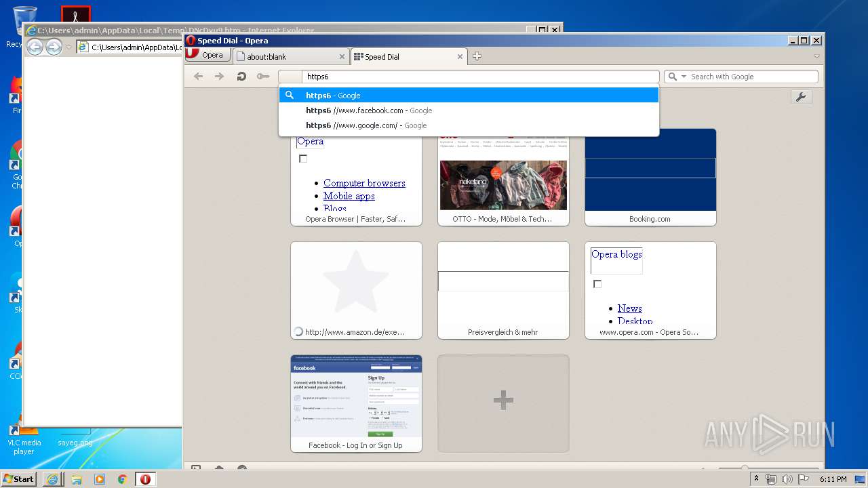Image resolution: width=868 pixels, height=488 pixels.
Task: Toggle checkbox in Opera Browser thumbnail
Action: (x=303, y=159)
